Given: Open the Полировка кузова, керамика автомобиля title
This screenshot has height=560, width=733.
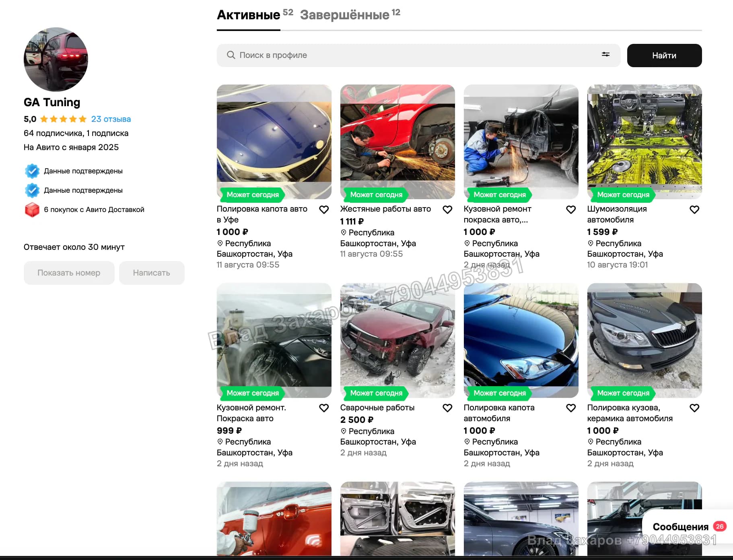Looking at the screenshot, I should 630,413.
